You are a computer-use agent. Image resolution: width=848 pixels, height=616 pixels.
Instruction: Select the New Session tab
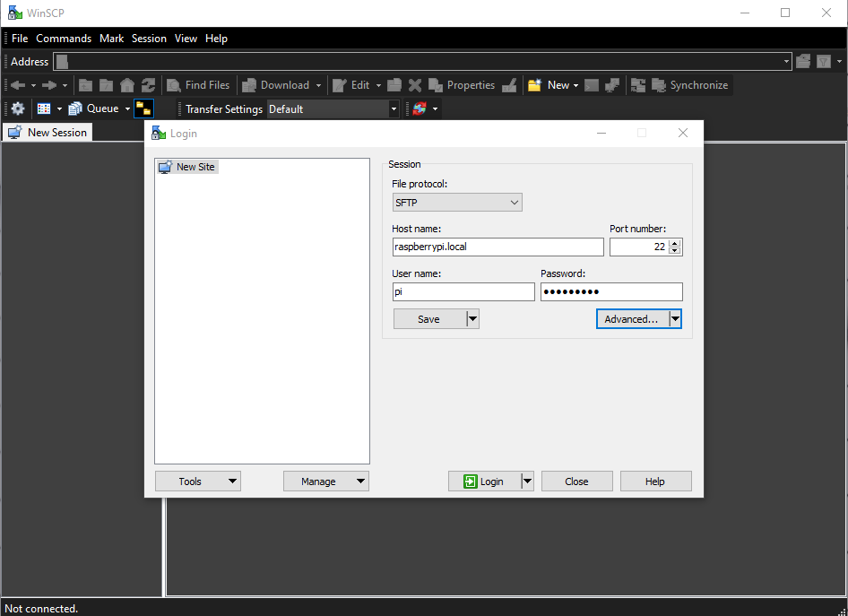(48, 132)
